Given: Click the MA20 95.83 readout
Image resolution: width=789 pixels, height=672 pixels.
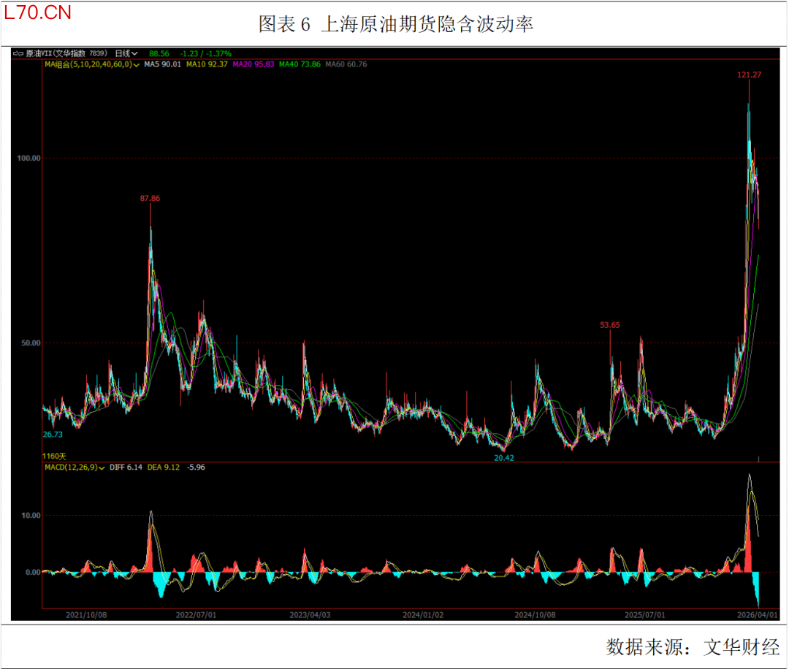Looking at the screenshot, I should [254, 64].
